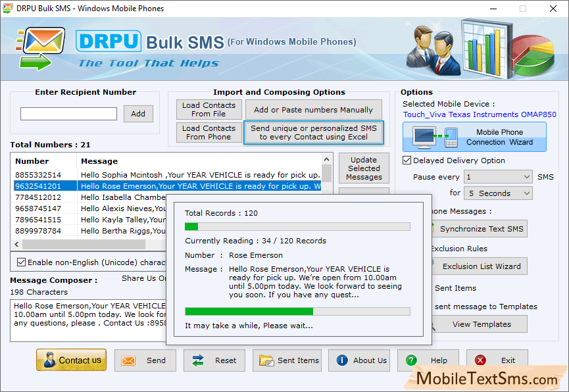
Task: Click the Hello Sophia Mcintosh message cell
Action: pos(201,175)
